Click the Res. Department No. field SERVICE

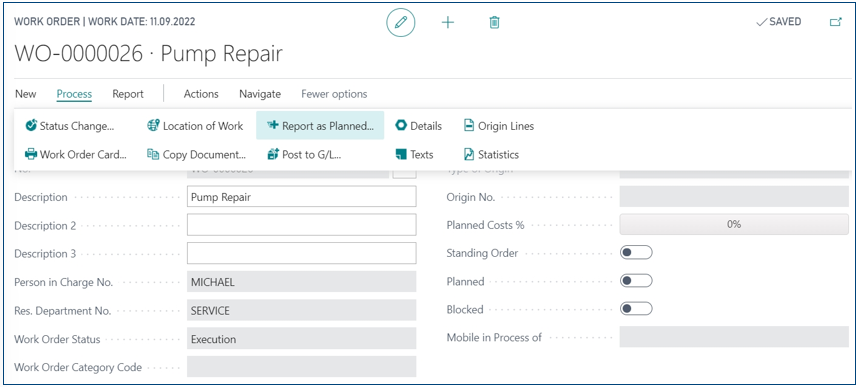(x=302, y=310)
